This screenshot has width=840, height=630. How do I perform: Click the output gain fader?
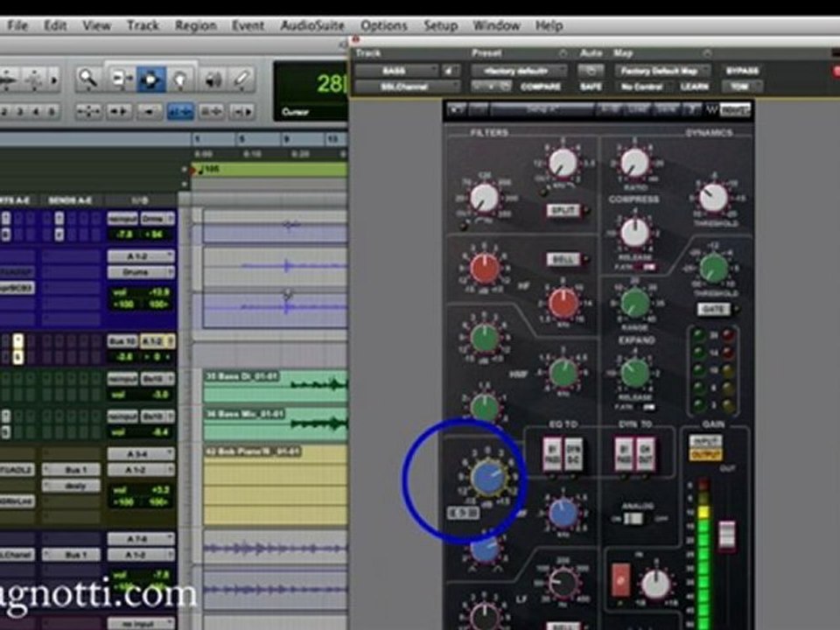tap(727, 535)
